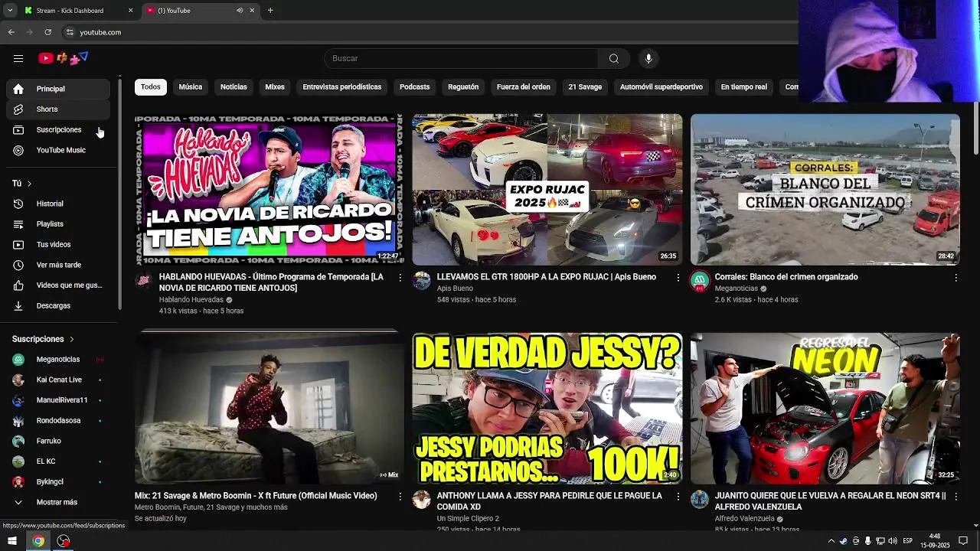Open Historial in sidebar
Viewport: 980px width, 551px height.
point(58,204)
